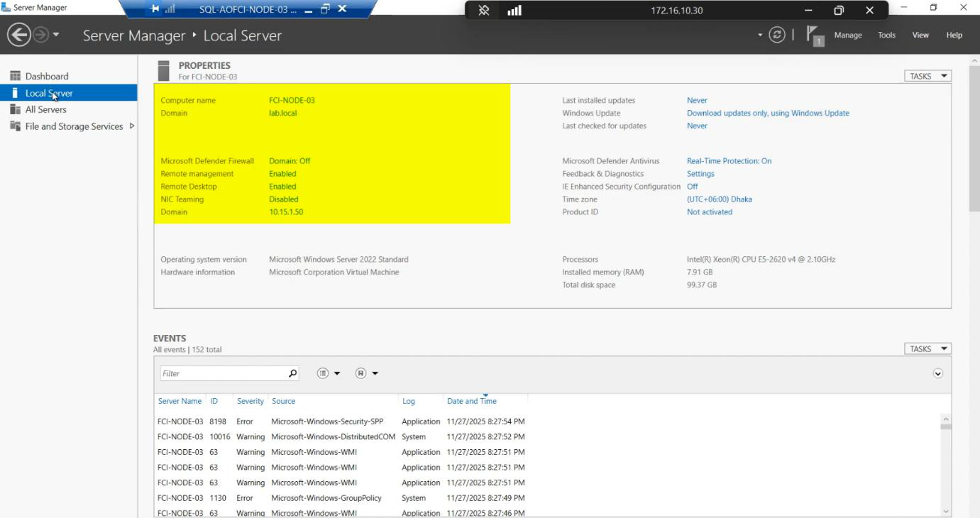Sort events by ID column
Image resolution: width=980 pixels, height=518 pixels.
(x=214, y=401)
